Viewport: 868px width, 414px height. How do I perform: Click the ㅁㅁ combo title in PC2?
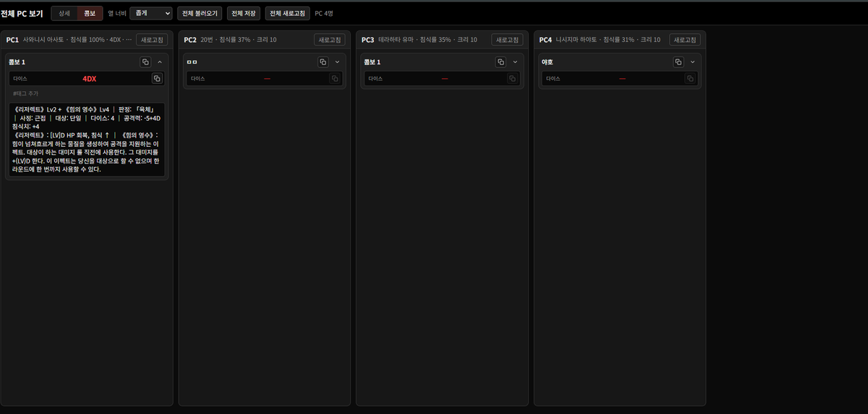[192, 62]
